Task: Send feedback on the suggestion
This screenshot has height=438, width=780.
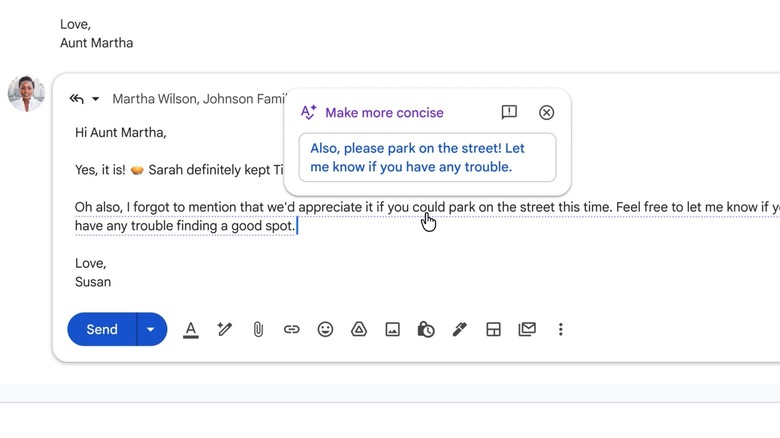Action: (509, 113)
